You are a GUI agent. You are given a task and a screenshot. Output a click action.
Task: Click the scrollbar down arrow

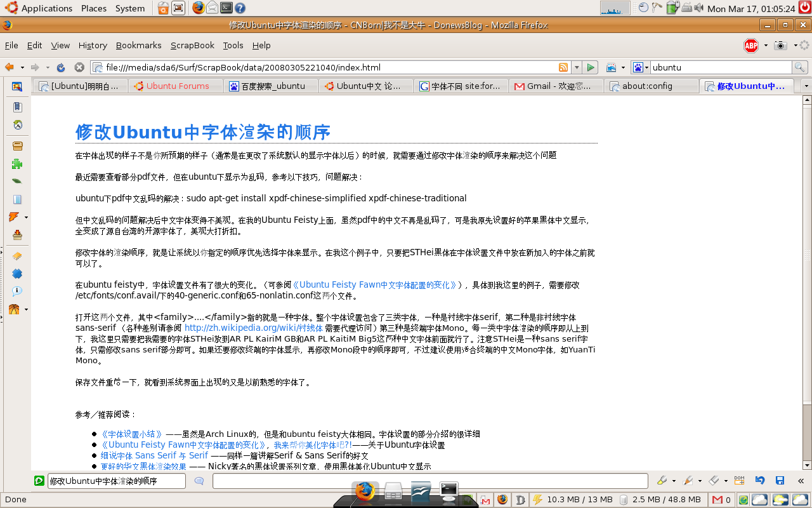point(807,465)
